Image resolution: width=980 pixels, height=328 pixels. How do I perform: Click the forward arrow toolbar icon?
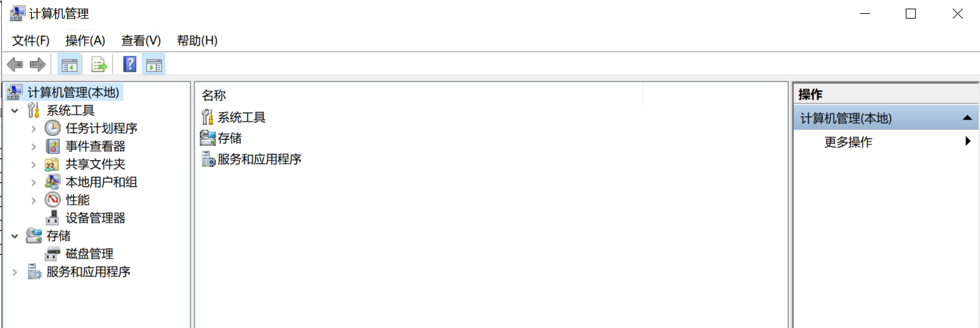click(38, 64)
